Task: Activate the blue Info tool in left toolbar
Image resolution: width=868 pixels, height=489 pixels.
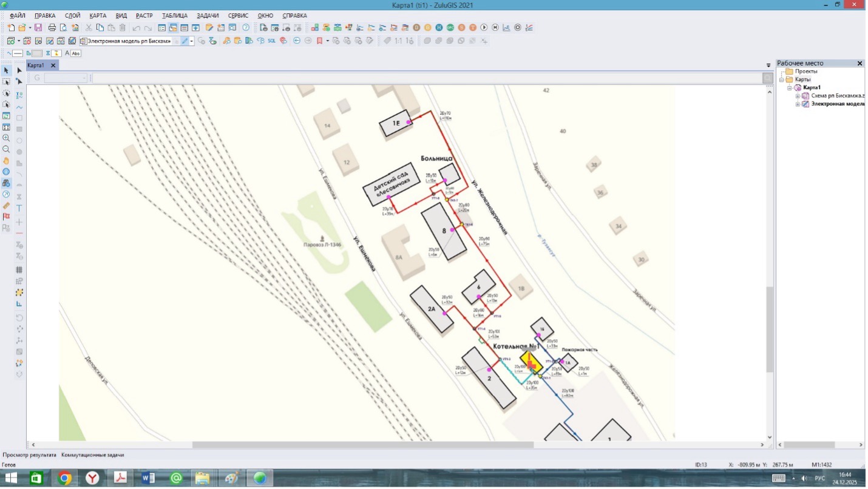Action: (6, 172)
